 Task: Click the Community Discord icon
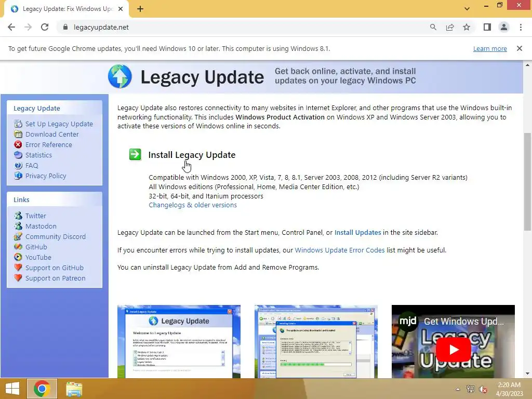pos(18,236)
